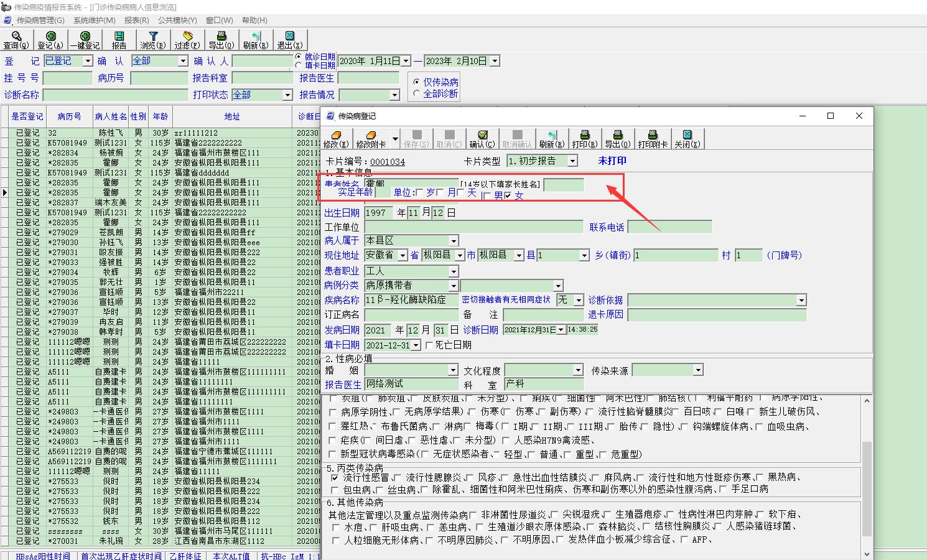This screenshot has width=927, height=560.
Task: Open the 打印状态 dropdown
Action: [287, 95]
